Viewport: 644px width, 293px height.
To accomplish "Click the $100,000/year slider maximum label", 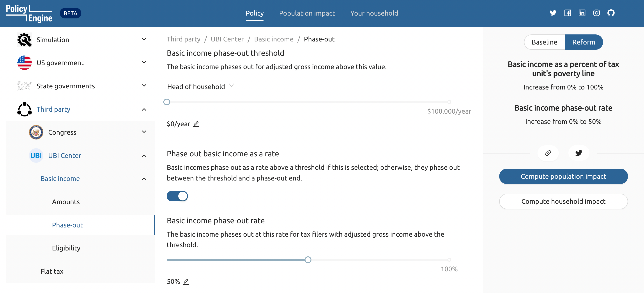I will tap(449, 111).
